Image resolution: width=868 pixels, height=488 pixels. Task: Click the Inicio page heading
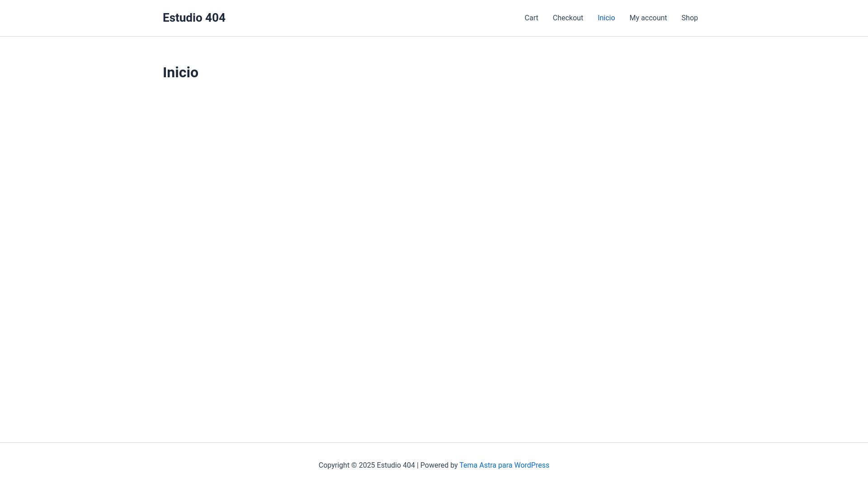coord(180,72)
